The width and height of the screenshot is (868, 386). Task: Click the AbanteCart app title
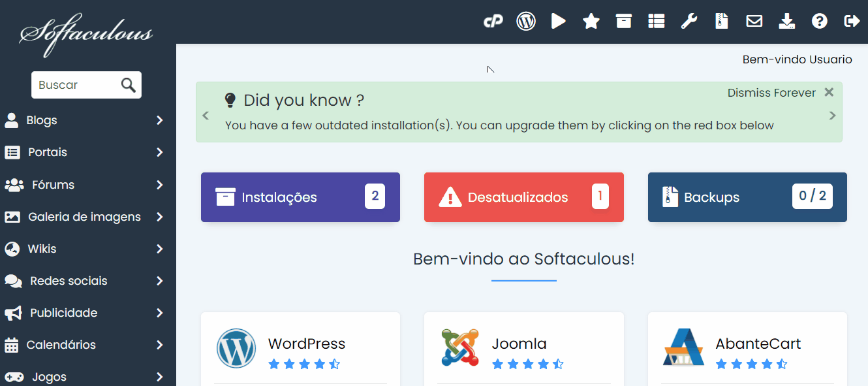[758, 344]
